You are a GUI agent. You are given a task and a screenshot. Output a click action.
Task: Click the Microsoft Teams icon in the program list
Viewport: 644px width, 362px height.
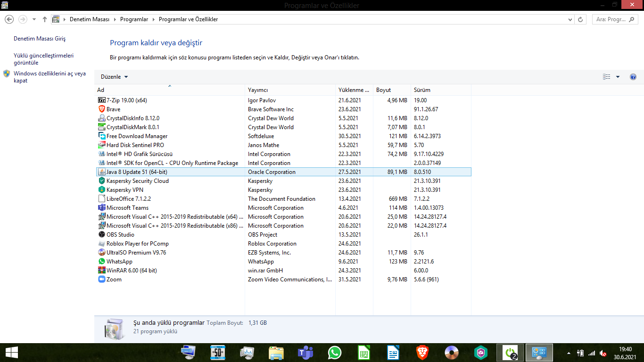(102, 207)
